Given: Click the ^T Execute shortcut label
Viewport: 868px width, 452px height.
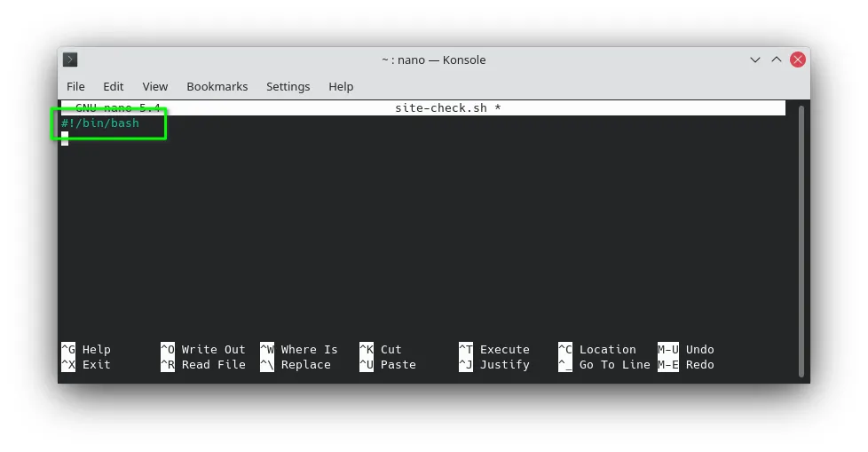Looking at the screenshot, I should (493, 350).
